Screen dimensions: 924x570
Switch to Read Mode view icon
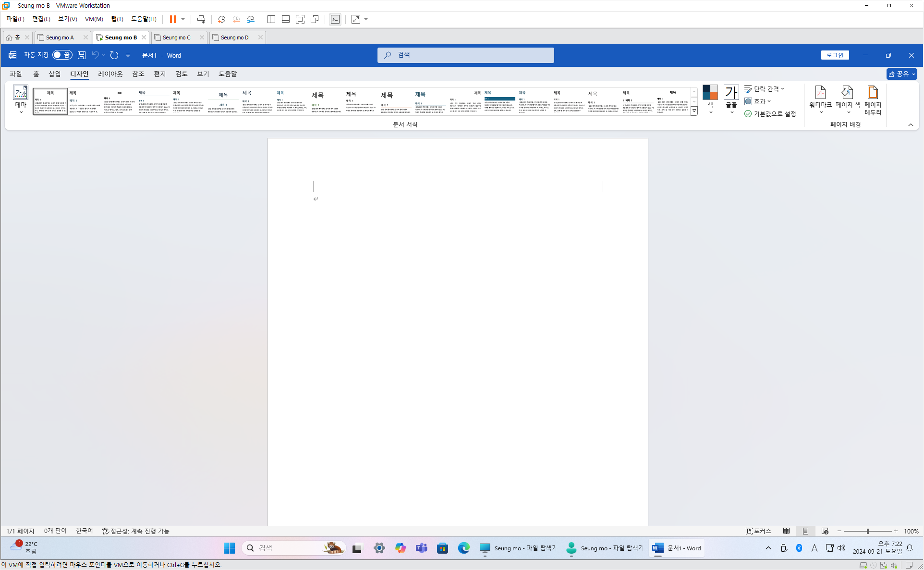(786, 531)
